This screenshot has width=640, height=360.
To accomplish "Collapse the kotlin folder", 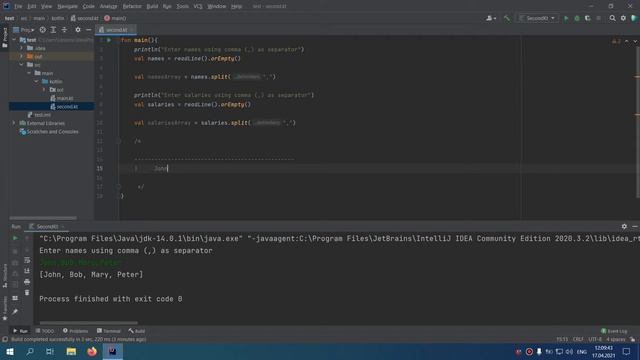I will pyautogui.click(x=36, y=81).
